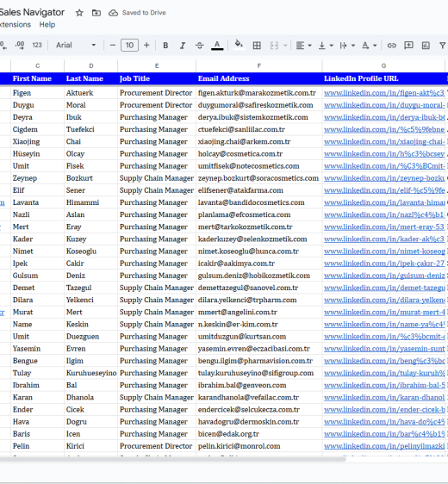
Task: Increase decimal places button
Action: coord(20,46)
